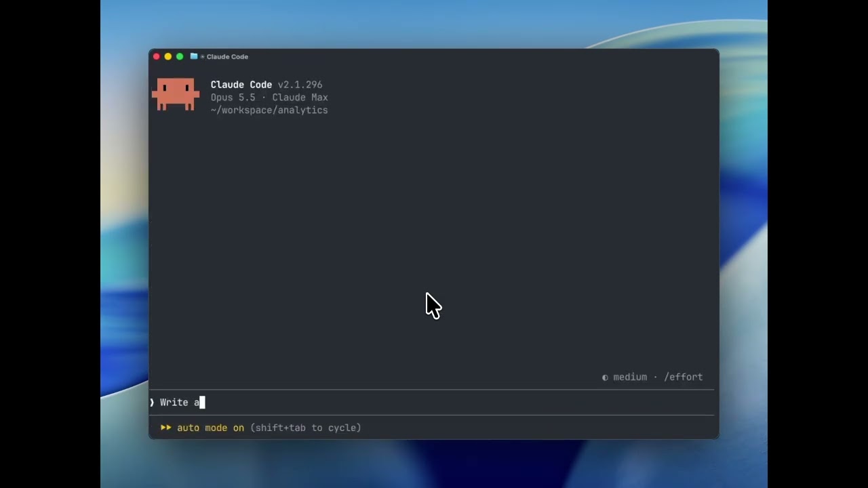Click the version text 'v2.1.296'
868x488 pixels.
point(300,85)
